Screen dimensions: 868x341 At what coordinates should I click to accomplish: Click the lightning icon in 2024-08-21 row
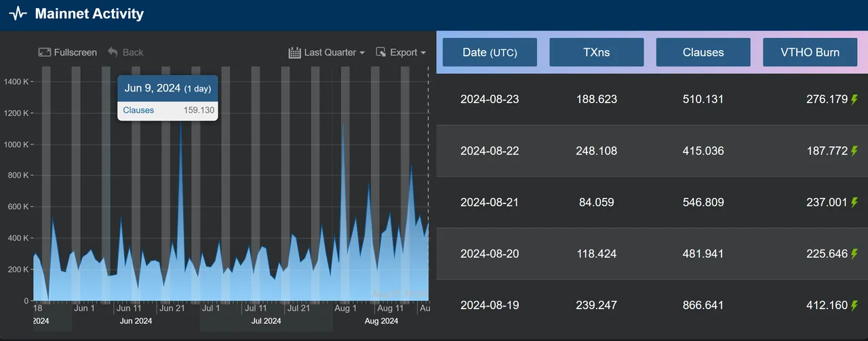(x=854, y=203)
